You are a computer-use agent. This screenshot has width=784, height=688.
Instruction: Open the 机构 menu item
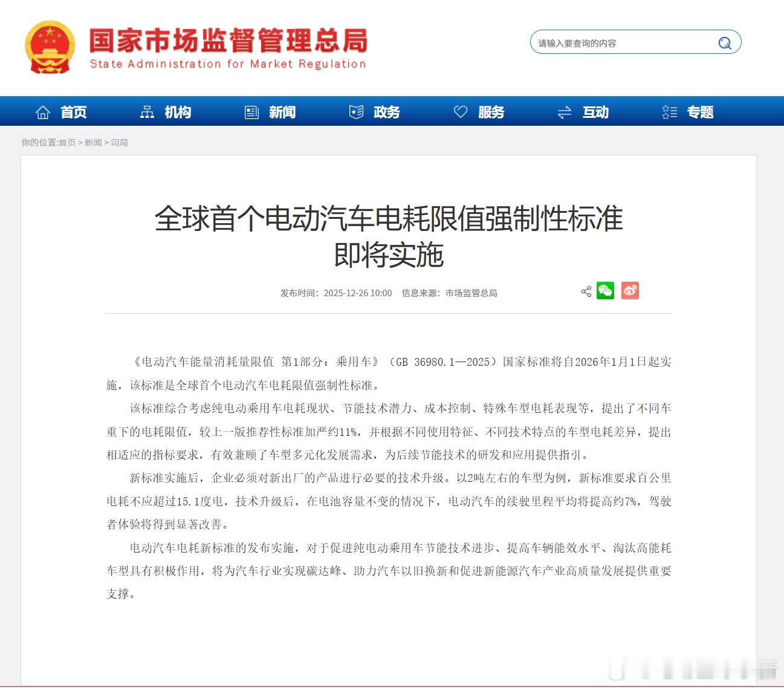point(178,112)
